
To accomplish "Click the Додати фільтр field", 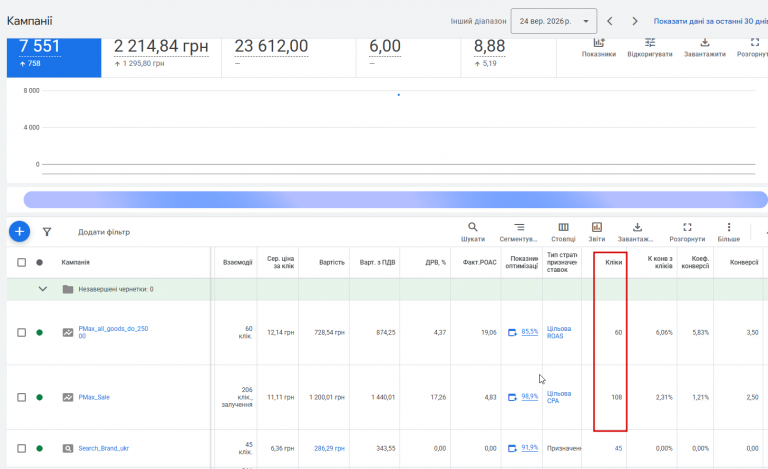I will tap(104, 232).
